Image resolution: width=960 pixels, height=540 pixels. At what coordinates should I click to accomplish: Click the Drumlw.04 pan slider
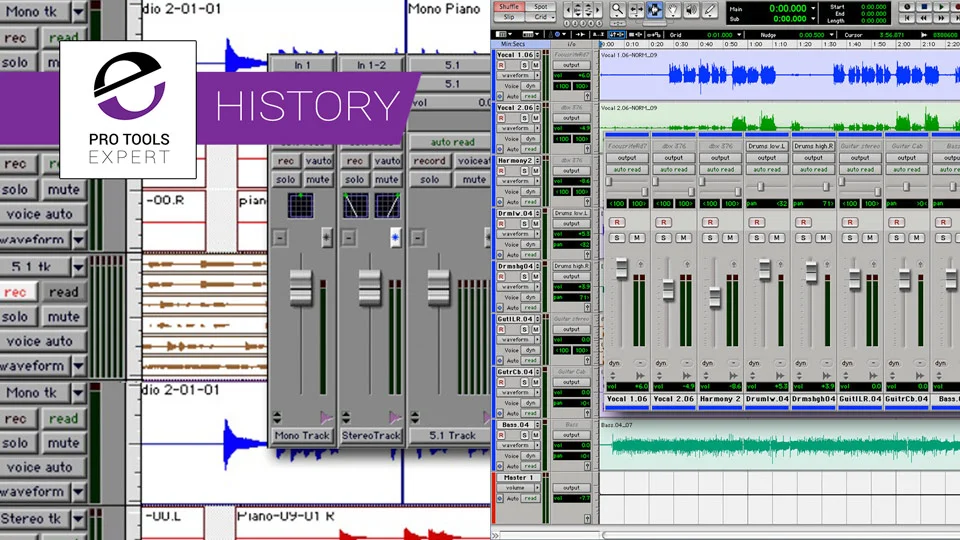[x=760, y=187]
